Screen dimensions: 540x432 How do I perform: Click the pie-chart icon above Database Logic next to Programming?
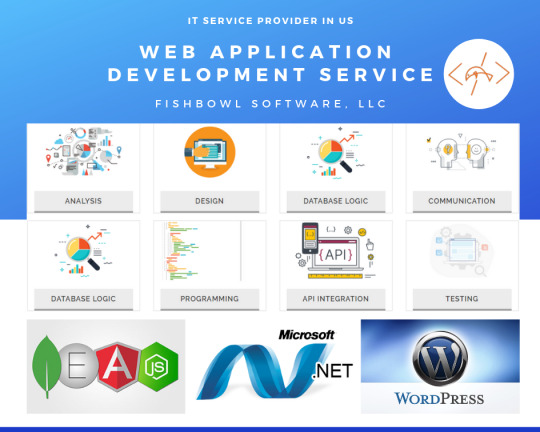83,250
